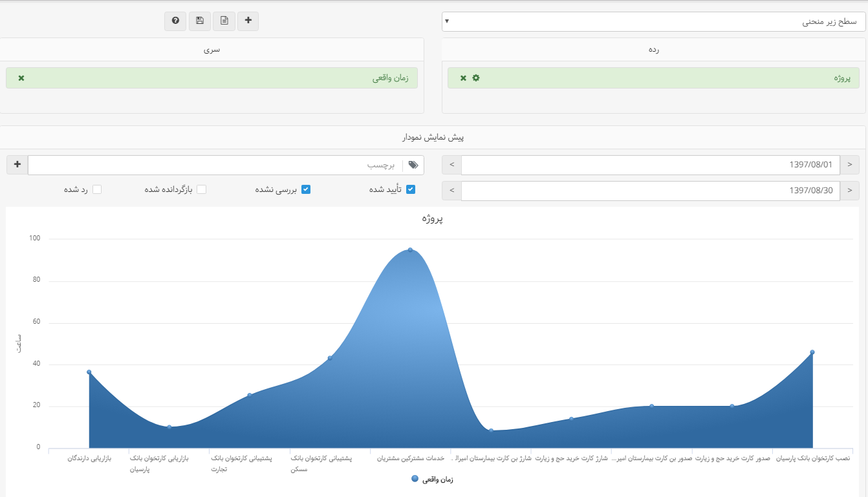Screen dimensions: 868x497
Task: Enable the بازگردانده شده checkbox
Action: tap(201, 189)
